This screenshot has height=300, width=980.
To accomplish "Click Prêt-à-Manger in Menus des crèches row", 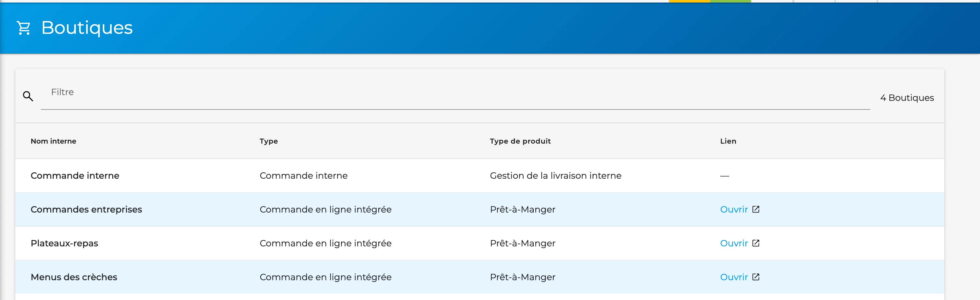I will pos(522,277).
